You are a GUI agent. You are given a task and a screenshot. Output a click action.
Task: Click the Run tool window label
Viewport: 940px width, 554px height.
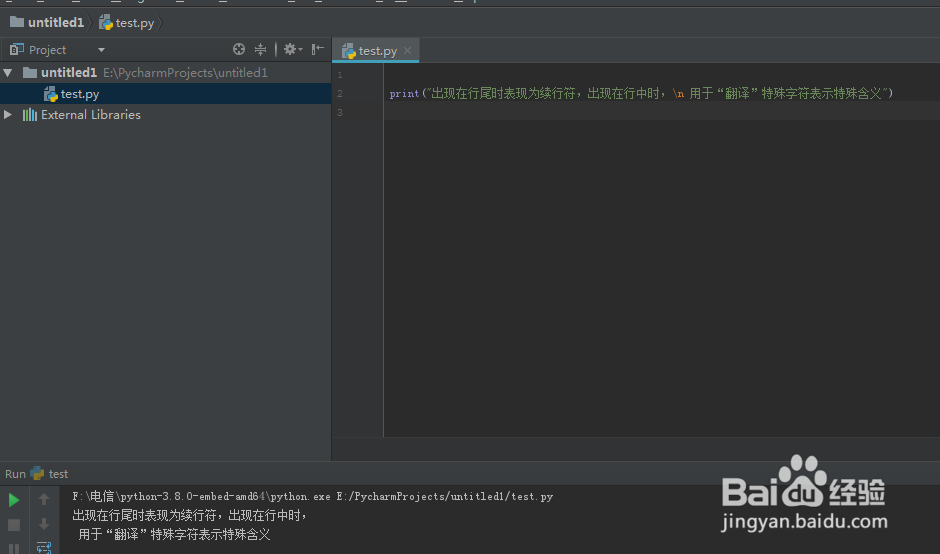(15, 474)
